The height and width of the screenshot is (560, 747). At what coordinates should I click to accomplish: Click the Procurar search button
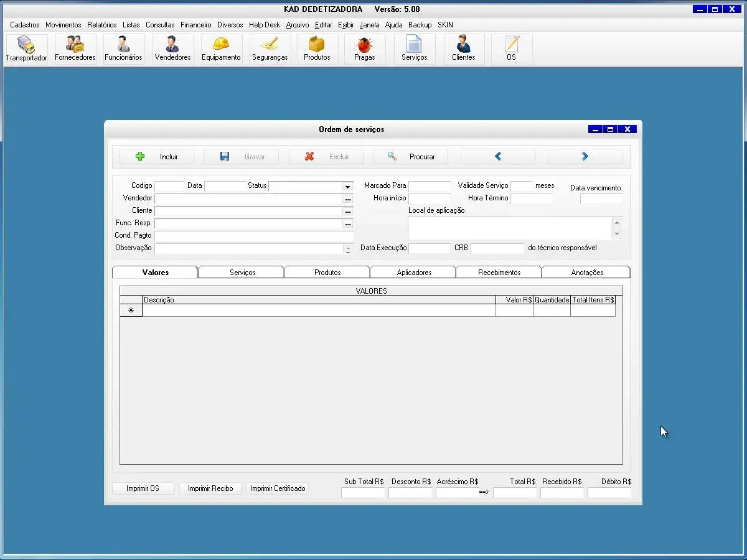click(411, 157)
